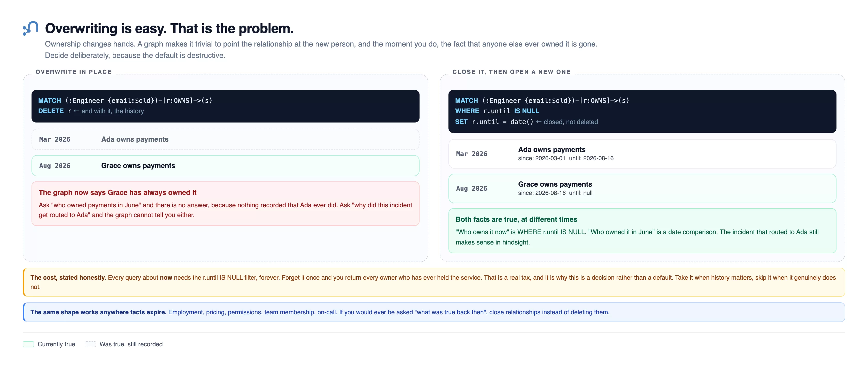The height and width of the screenshot is (367, 868).
Task: Click 'The graph now says Grace has always owned it'
Action: point(118,193)
